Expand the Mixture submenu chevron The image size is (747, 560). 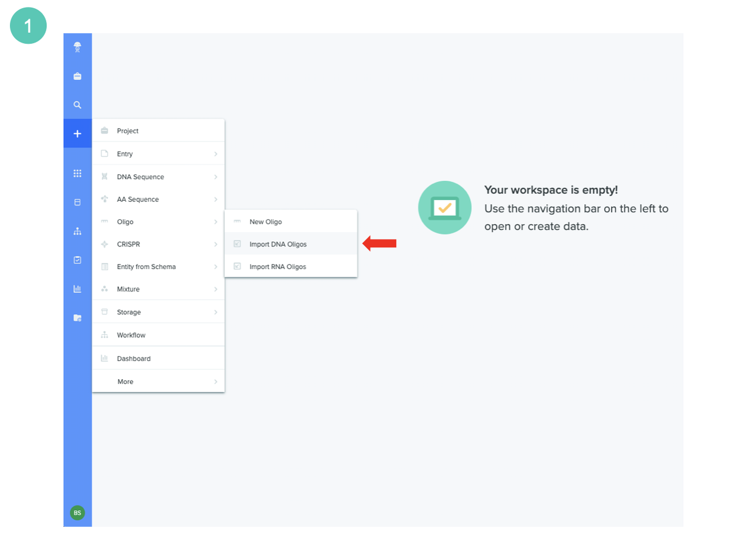click(215, 289)
